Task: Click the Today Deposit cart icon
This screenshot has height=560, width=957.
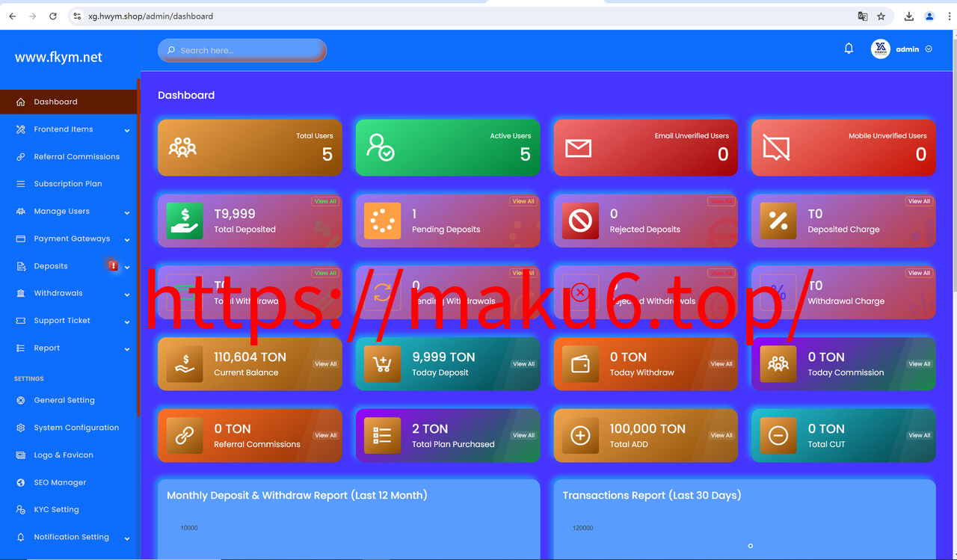Action: 382,364
